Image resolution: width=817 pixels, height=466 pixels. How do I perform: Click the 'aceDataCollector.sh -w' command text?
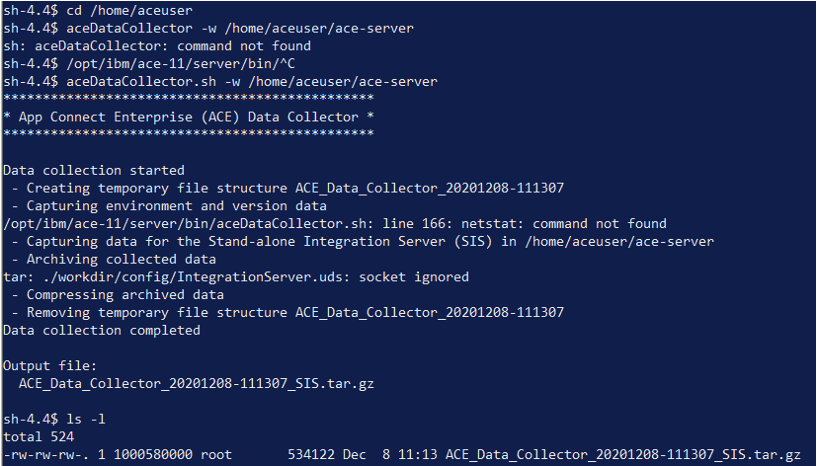click(153, 81)
